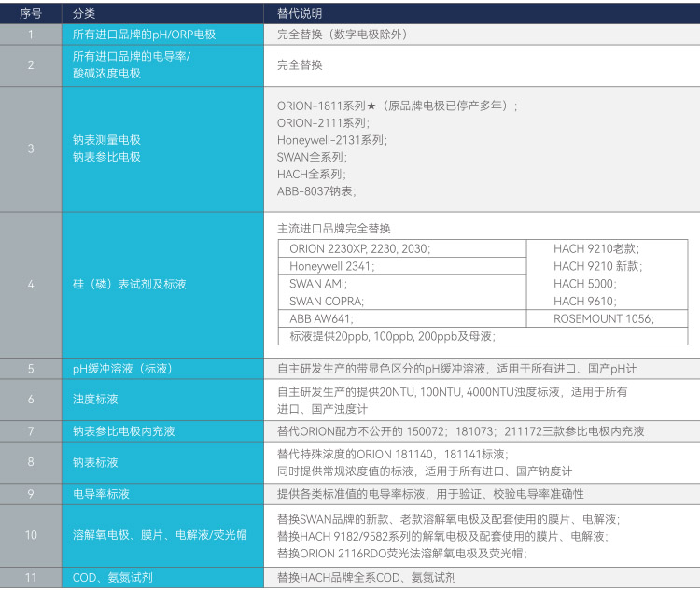Select SWAN COPRA entry

[327, 301]
